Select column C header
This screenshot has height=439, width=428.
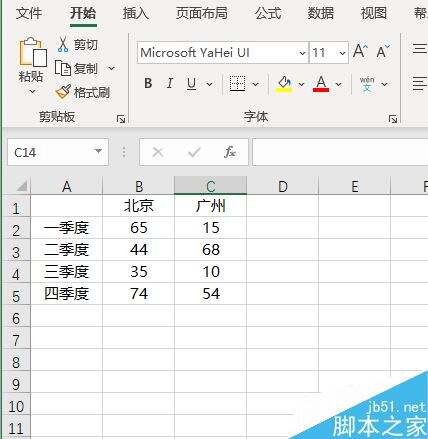pyautogui.click(x=210, y=186)
